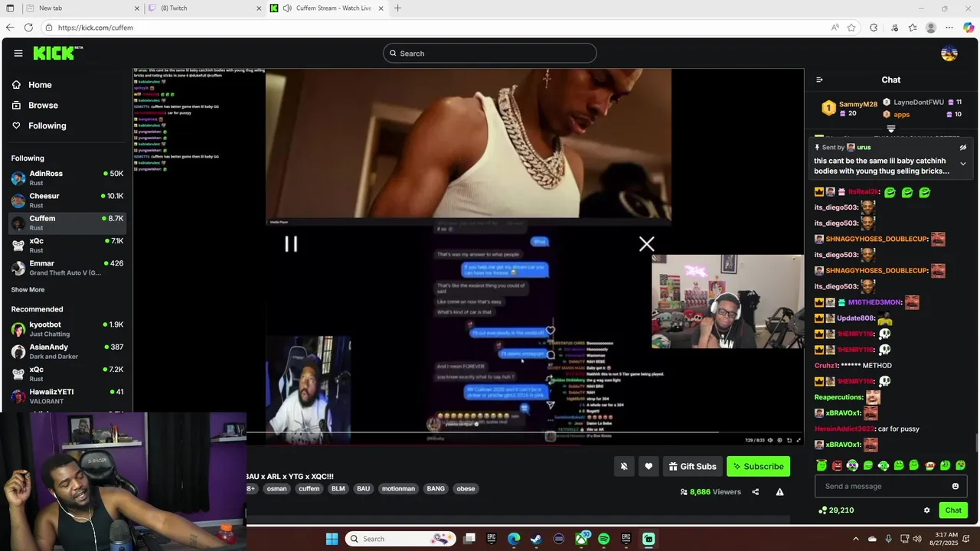Click SammyM28 top gifter
The width and height of the screenshot is (980, 551).
pos(850,109)
